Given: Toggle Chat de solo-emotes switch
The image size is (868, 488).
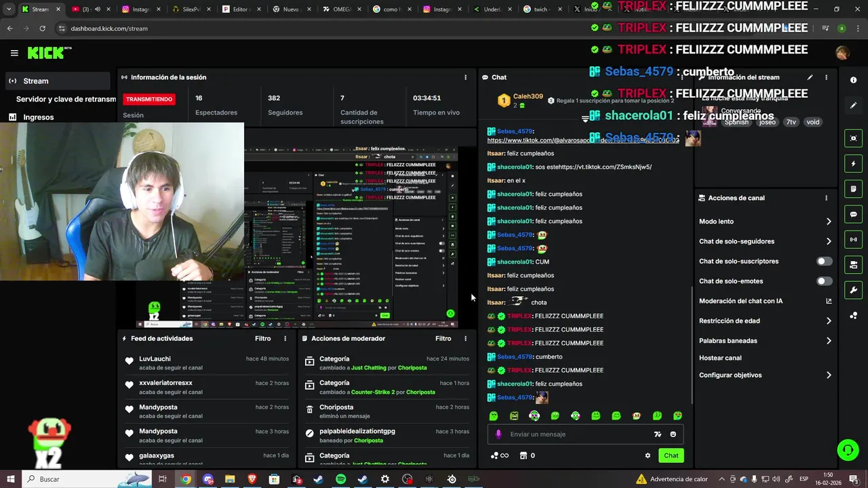Looking at the screenshot, I should [x=824, y=281].
